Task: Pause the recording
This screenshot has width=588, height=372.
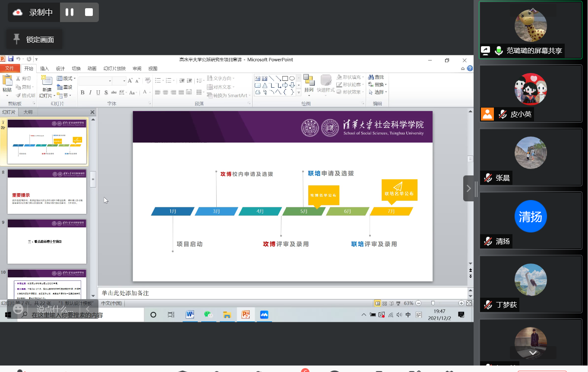Action: tap(70, 13)
